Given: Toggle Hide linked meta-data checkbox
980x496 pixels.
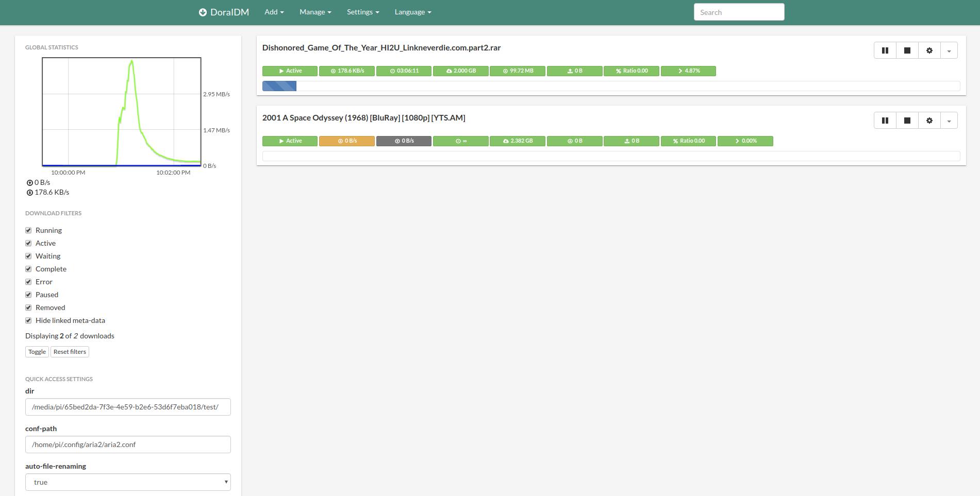Looking at the screenshot, I should point(28,320).
